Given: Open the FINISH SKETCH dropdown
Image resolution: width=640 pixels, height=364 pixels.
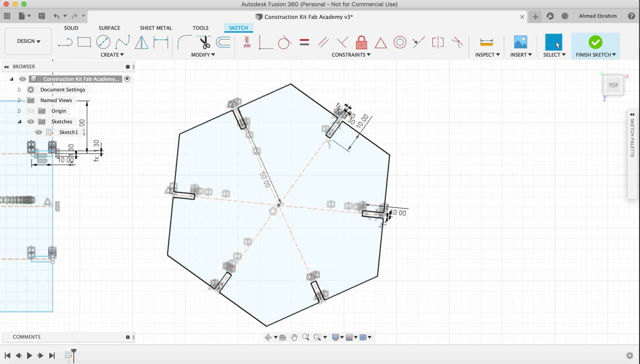Looking at the screenshot, I should point(596,55).
